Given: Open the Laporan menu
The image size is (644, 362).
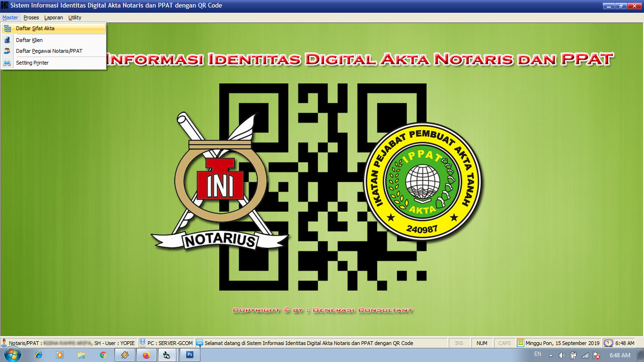Looking at the screenshot, I should (53, 17).
